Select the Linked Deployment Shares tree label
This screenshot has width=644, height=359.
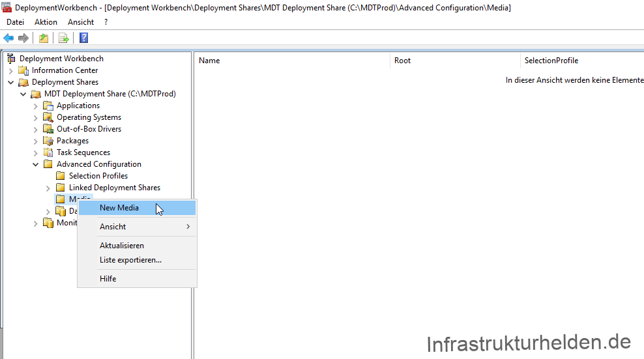tap(115, 188)
